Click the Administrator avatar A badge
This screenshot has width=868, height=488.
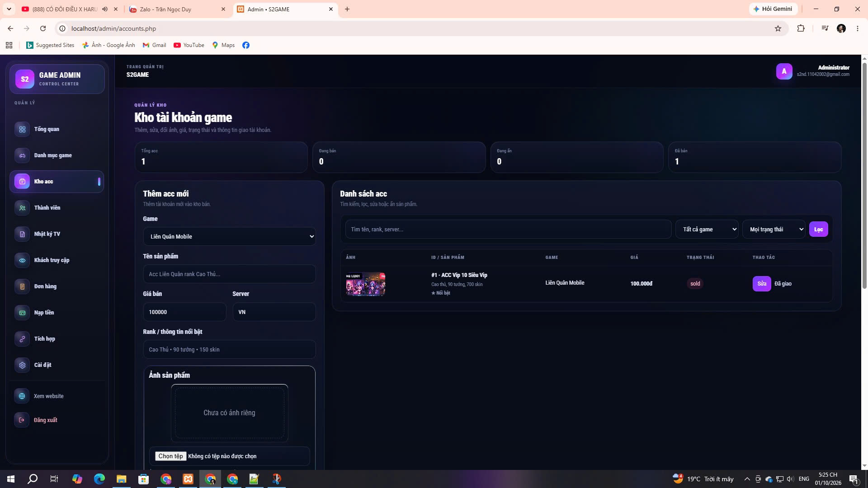(784, 71)
